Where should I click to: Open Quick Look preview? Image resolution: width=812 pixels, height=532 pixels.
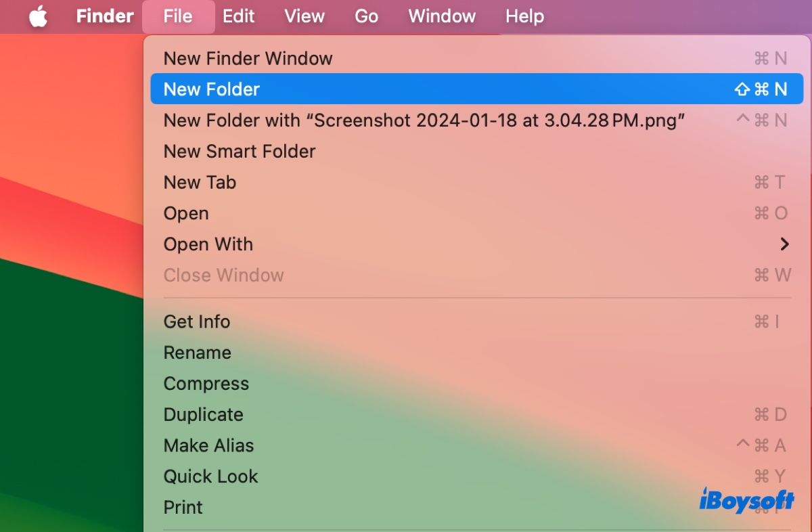pos(210,476)
